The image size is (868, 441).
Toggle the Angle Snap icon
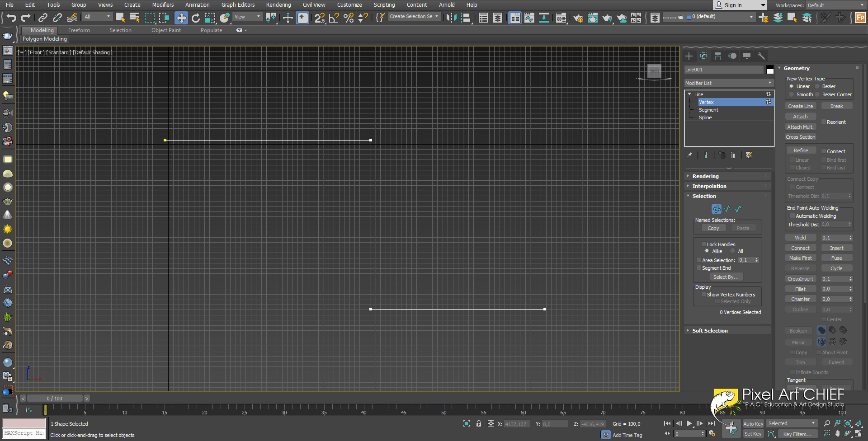tap(334, 18)
